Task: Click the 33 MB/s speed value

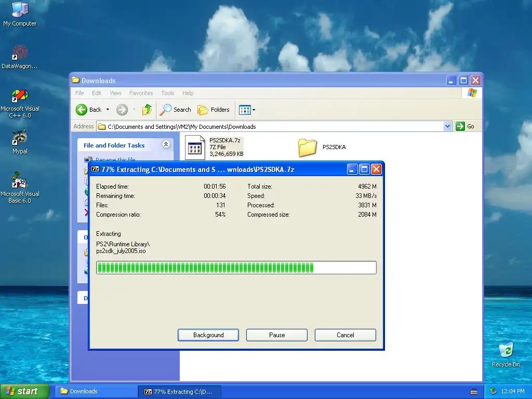Action: click(366, 196)
